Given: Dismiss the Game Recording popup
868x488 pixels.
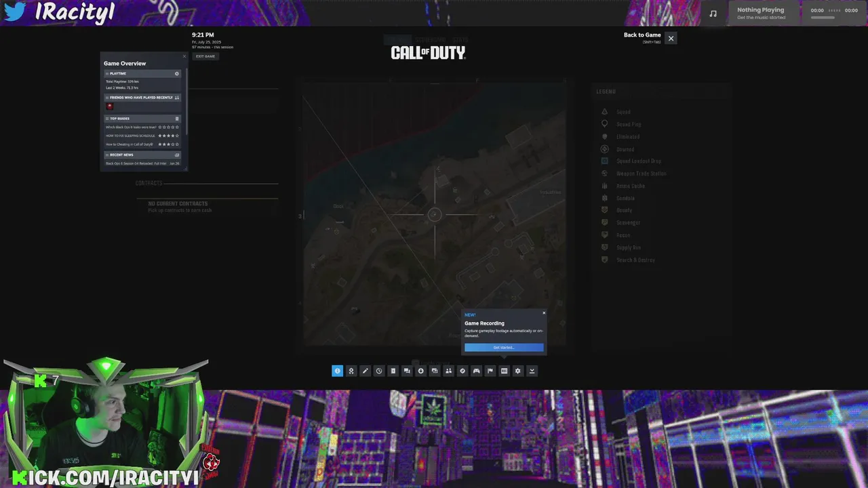Looking at the screenshot, I should pyautogui.click(x=544, y=313).
